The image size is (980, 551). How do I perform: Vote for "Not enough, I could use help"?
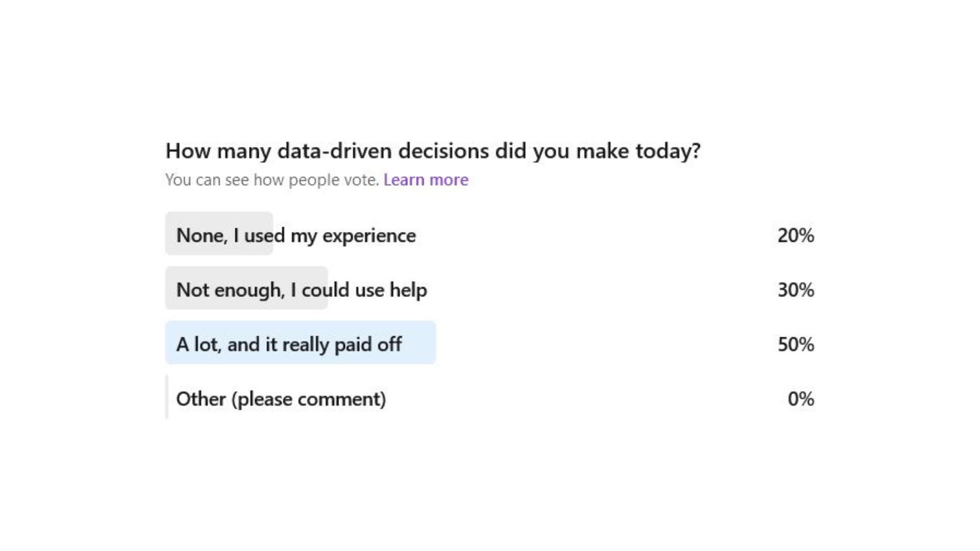tap(302, 290)
